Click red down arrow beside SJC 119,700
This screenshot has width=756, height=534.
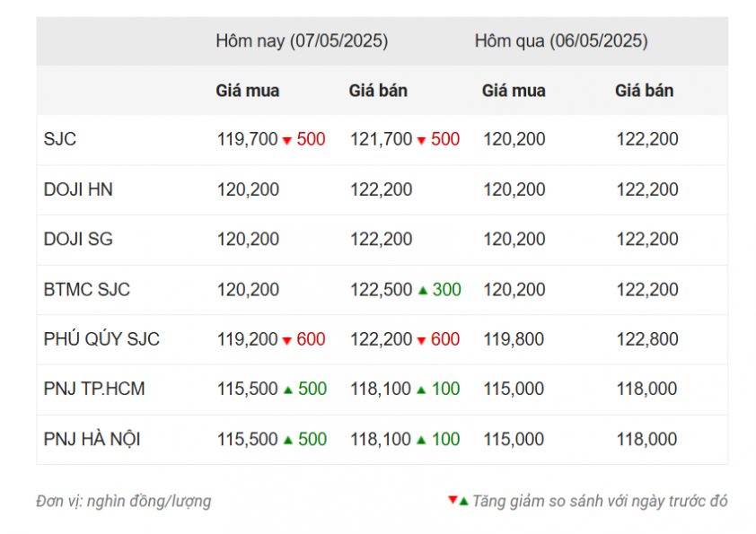tap(287, 141)
